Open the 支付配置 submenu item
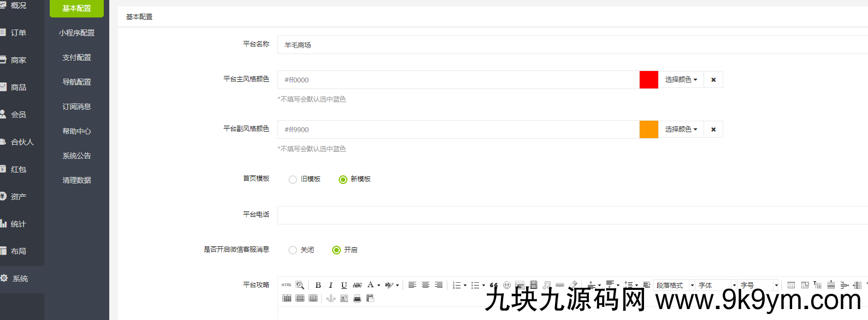The image size is (868, 320). [76, 57]
